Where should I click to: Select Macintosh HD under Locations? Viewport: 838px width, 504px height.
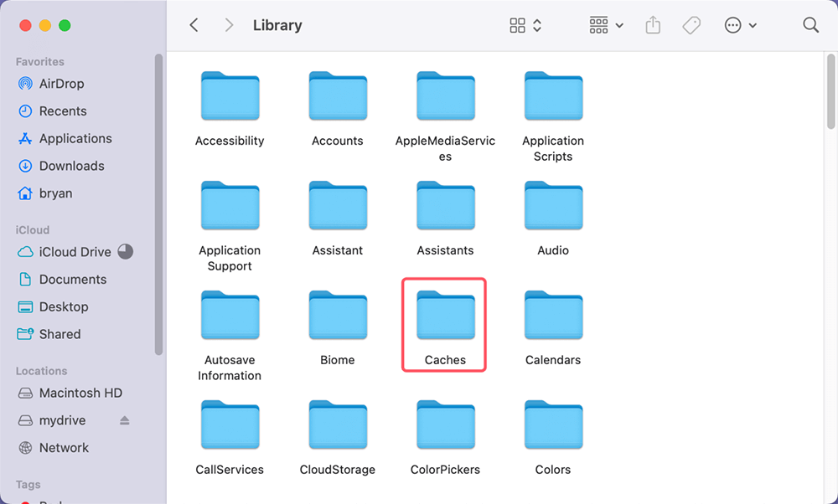80,393
